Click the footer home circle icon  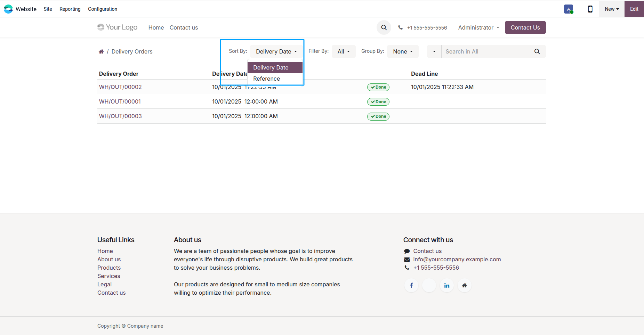[x=465, y=285]
